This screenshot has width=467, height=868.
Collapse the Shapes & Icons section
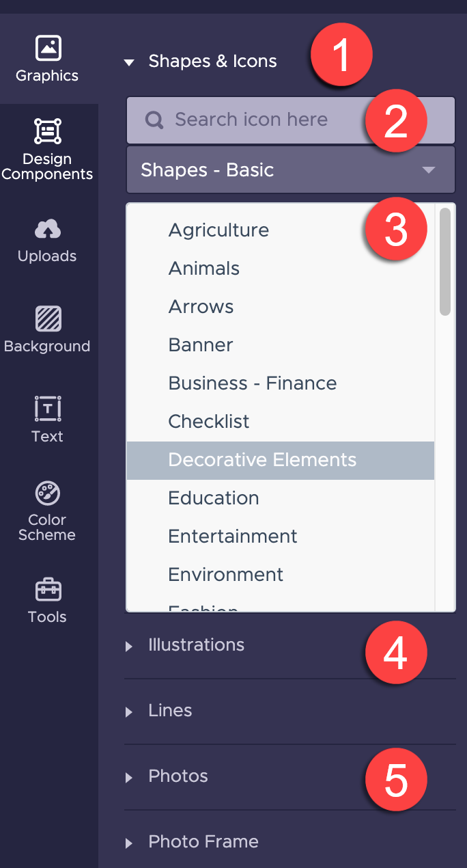(x=129, y=62)
